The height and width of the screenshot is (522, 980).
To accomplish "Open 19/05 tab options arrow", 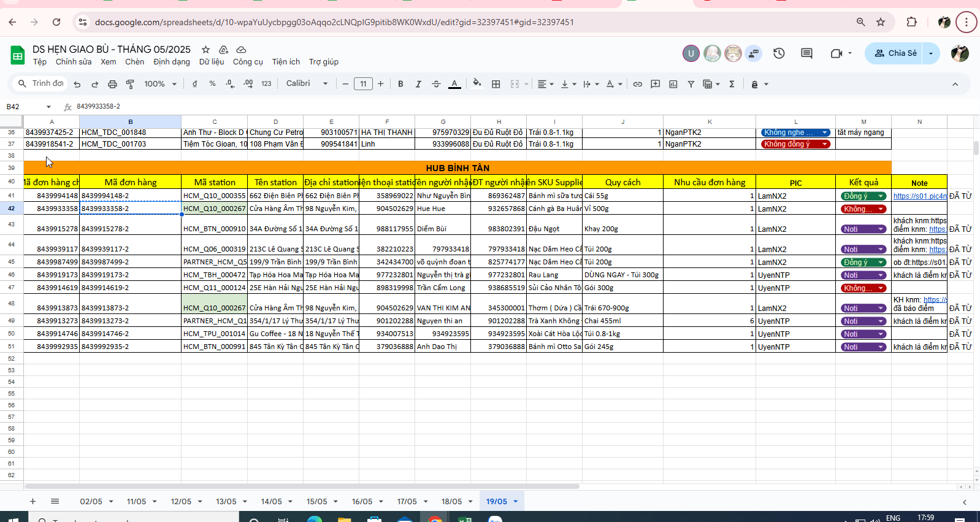I will (516, 501).
